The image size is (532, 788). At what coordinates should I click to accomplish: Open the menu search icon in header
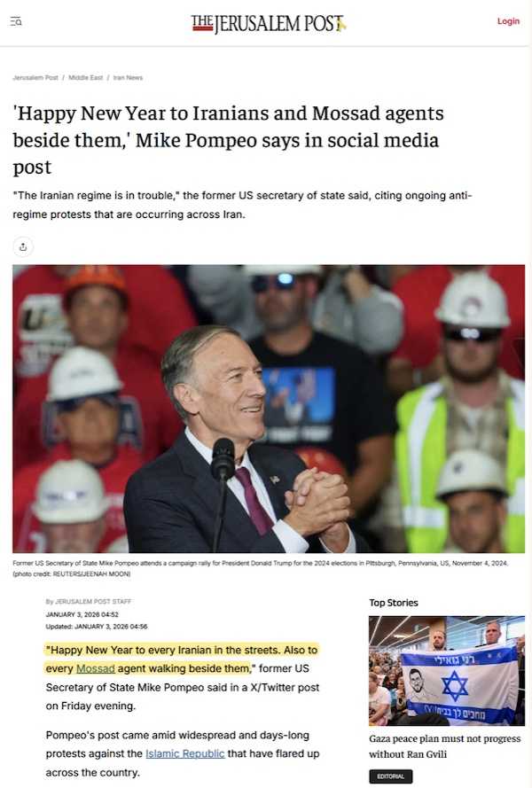(x=16, y=21)
